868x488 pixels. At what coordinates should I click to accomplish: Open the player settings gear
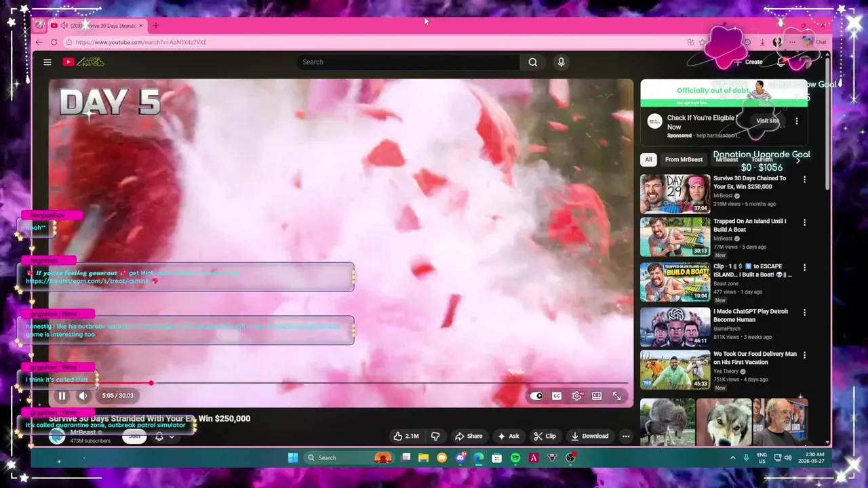(x=577, y=396)
